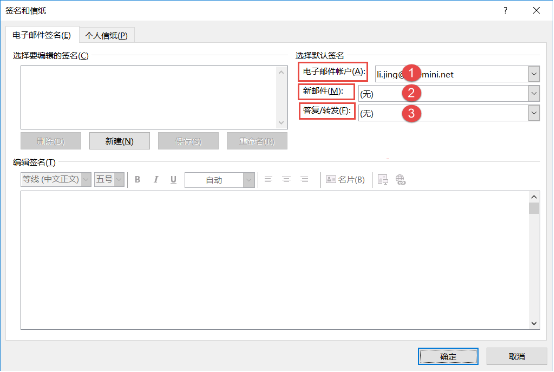Click the 新建(N) button
554x372 pixels.
coord(119,141)
